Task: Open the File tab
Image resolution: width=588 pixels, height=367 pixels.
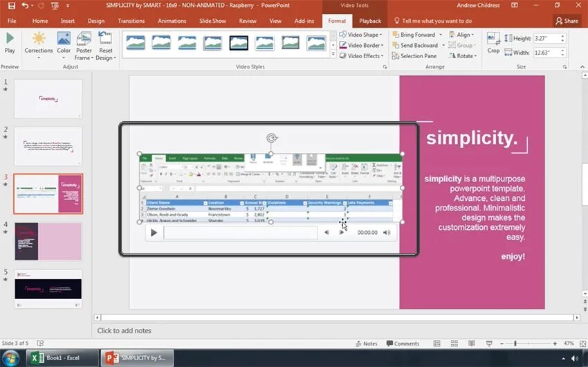Action: (12, 21)
